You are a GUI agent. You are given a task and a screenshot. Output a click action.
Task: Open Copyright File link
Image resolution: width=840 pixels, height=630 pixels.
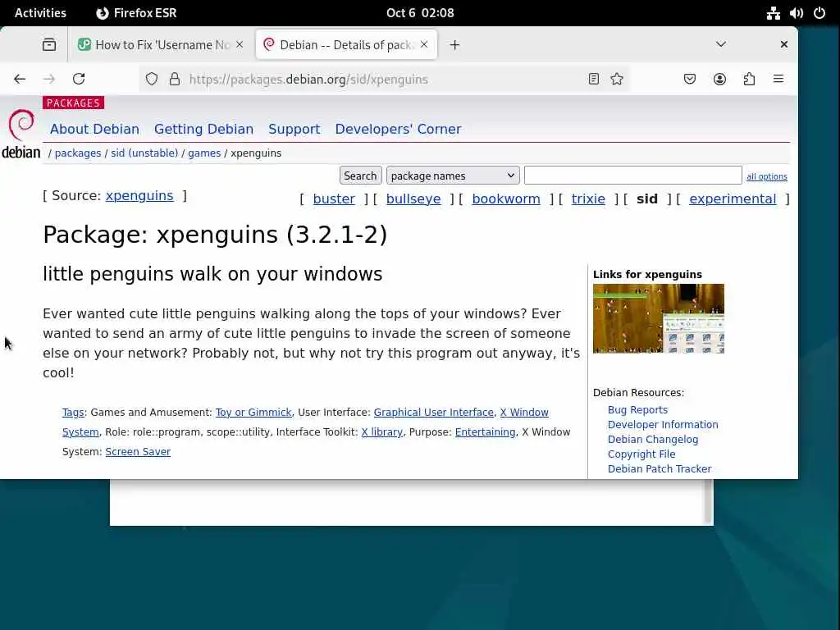pos(641,454)
